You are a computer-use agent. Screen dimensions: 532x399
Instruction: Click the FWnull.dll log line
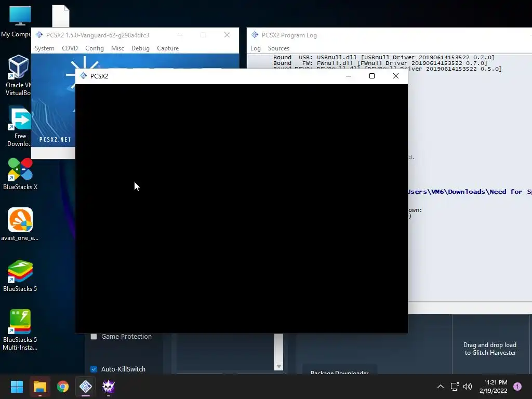pyautogui.click(x=380, y=63)
